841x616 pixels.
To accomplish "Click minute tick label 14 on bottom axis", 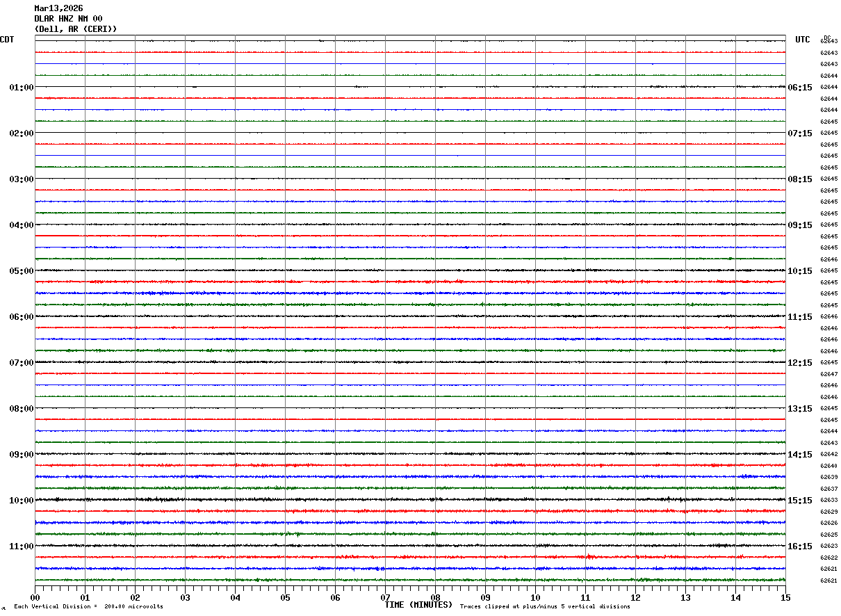I will (735, 598).
